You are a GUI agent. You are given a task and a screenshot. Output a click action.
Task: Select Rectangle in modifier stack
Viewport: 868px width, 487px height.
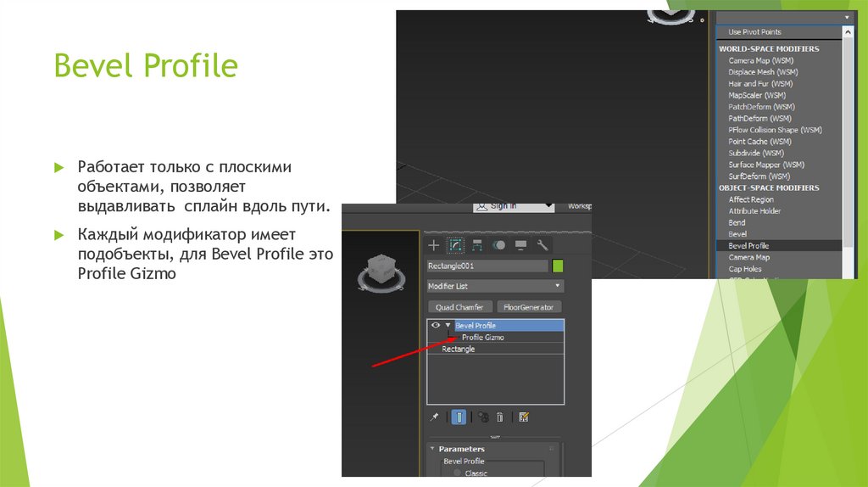pos(459,349)
